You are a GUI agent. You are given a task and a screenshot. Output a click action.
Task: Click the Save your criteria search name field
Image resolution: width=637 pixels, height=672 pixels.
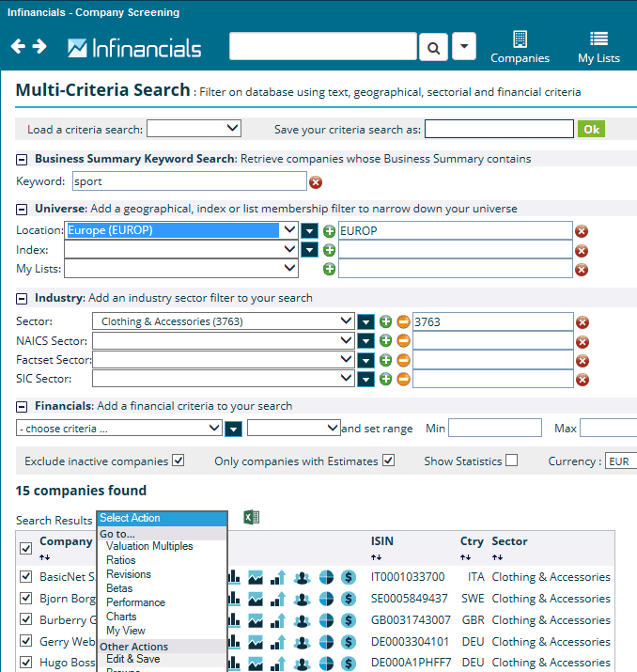coord(499,129)
